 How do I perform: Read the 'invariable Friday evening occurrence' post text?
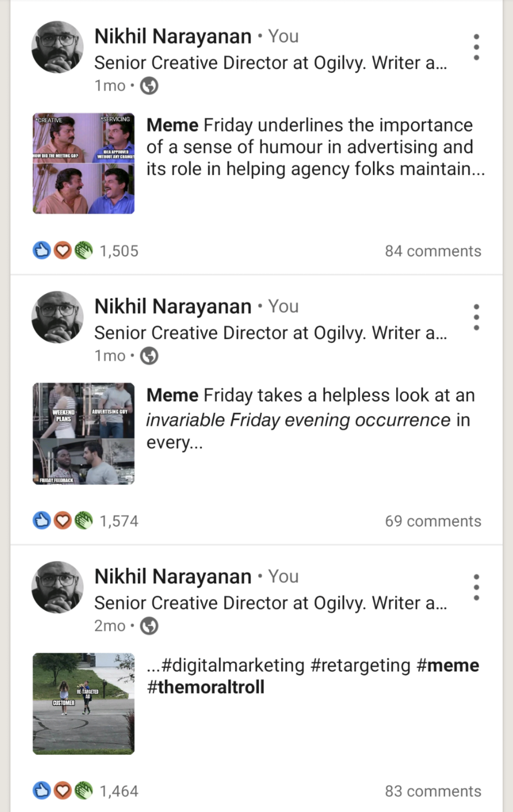click(x=310, y=419)
